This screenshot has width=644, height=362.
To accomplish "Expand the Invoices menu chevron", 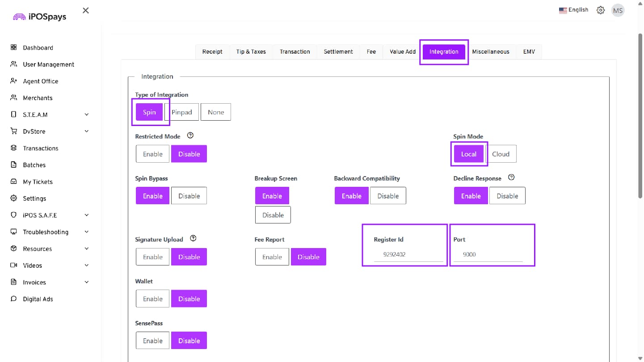I will click(87, 282).
